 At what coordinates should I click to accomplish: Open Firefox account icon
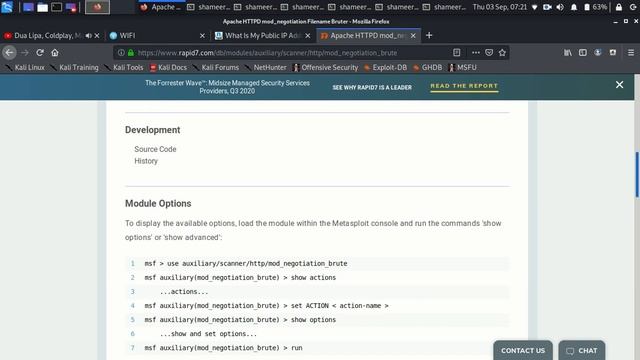tap(598, 52)
